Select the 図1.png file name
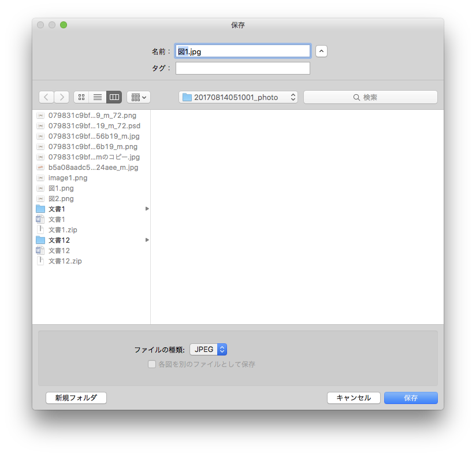Viewport: 476px width, 456px height. pyautogui.click(x=61, y=188)
